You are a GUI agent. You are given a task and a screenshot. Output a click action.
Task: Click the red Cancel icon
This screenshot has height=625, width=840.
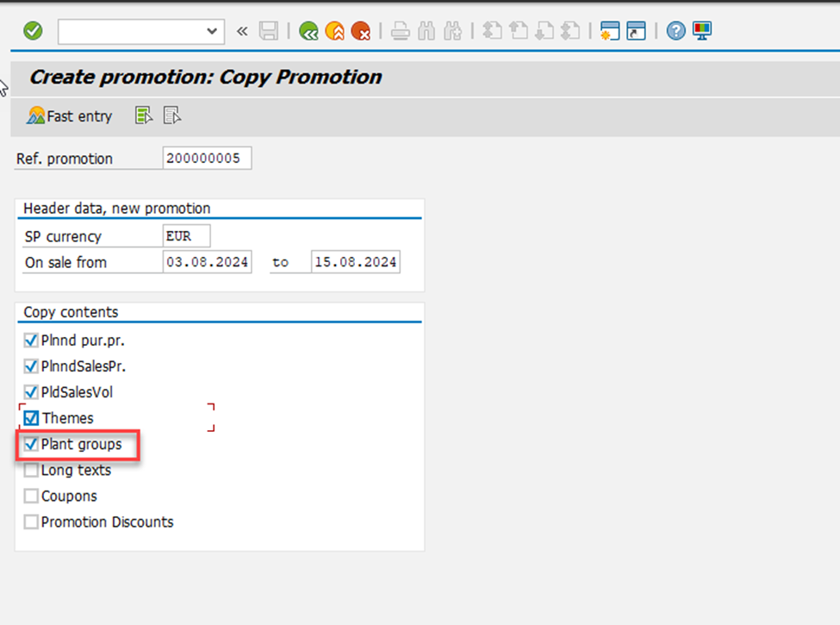click(360, 31)
